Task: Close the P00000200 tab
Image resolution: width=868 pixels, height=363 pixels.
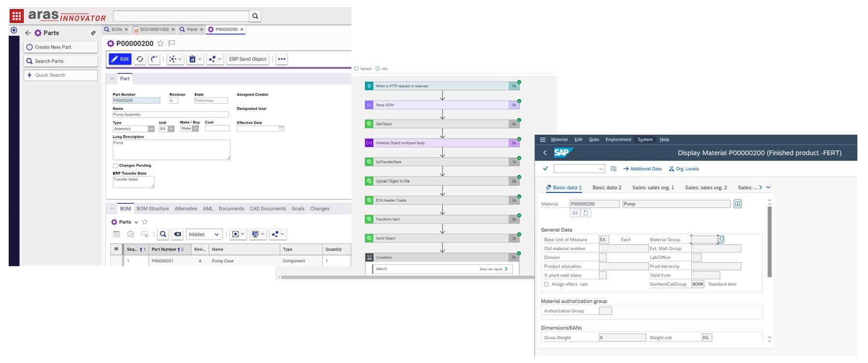Action: pos(242,29)
